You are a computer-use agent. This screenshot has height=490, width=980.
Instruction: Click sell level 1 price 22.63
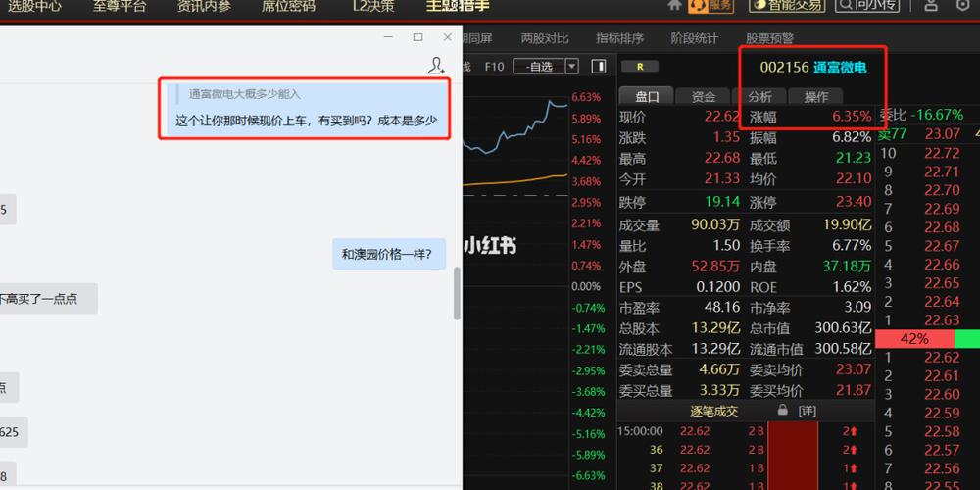click(x=942, y=320)
